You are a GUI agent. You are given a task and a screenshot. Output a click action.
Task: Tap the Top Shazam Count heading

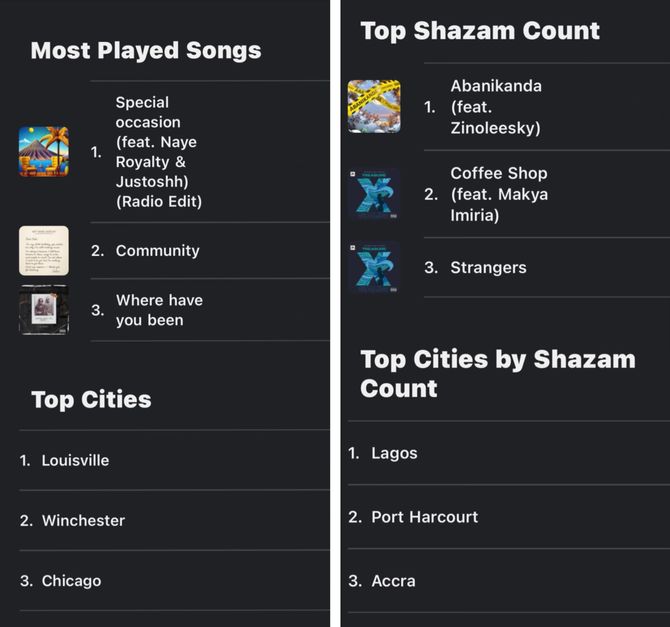pos(480,31)
